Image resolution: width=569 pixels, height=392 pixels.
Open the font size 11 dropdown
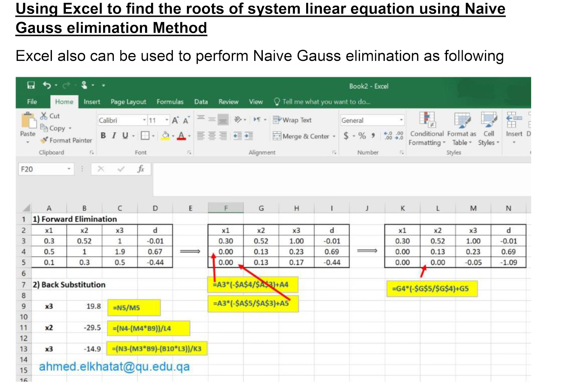point(167,120)
